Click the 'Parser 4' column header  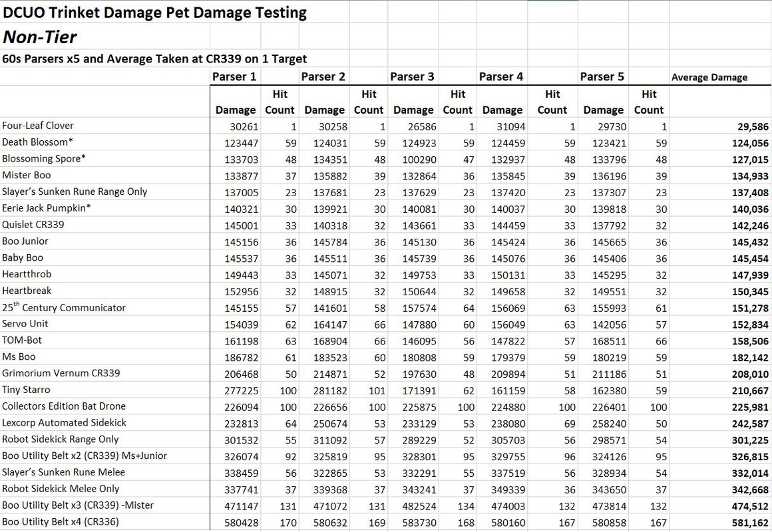501,76
